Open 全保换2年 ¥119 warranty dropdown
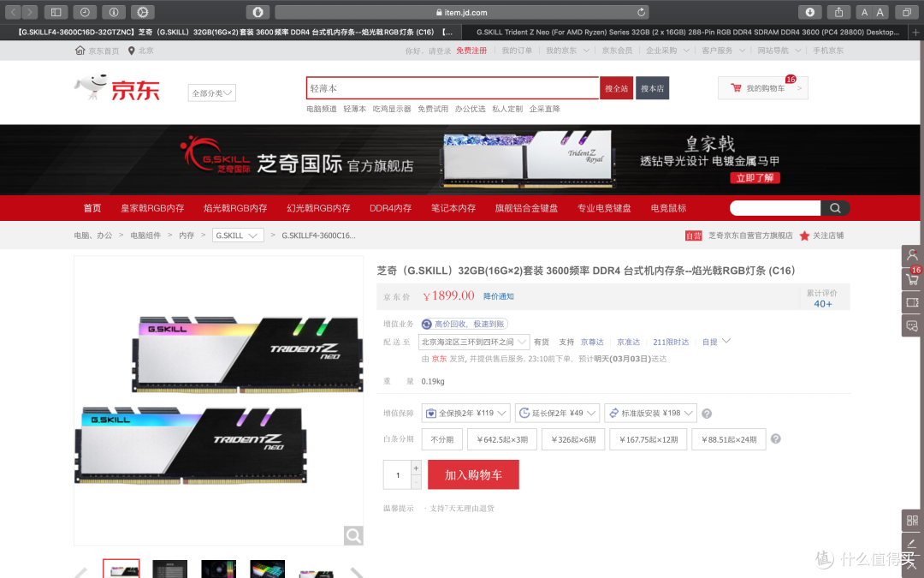The width and height of the screenshot is (924, 578). point(465,414)
